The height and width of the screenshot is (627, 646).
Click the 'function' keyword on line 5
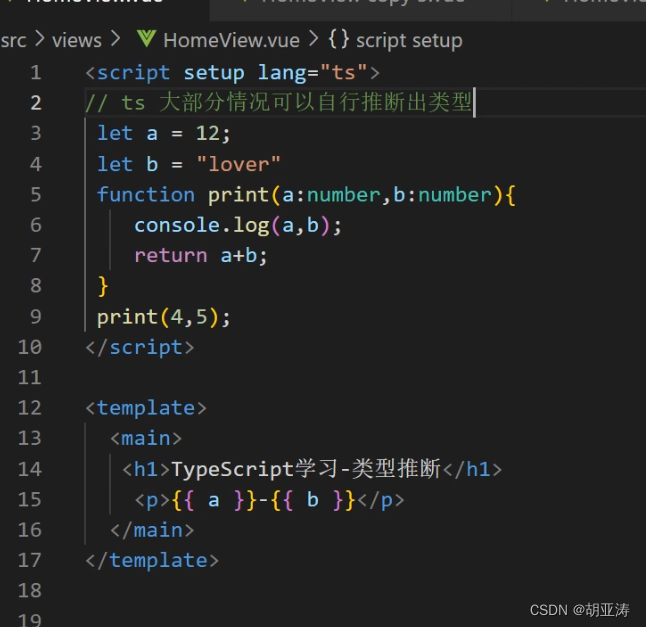(x=146, y=194)
